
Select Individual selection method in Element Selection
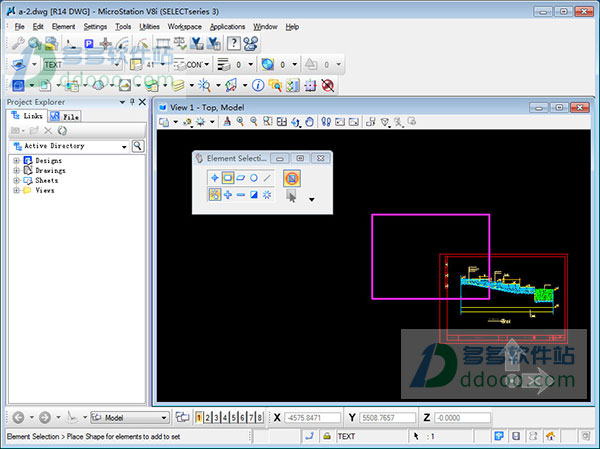tap(215, 178)
